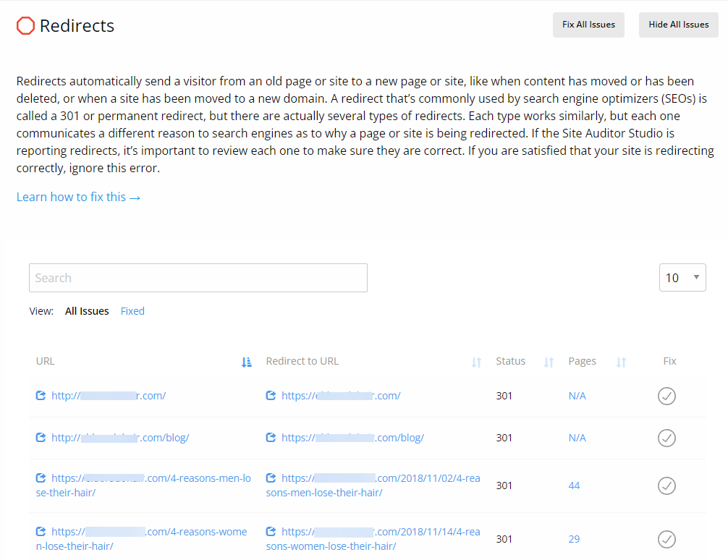Open the http://...r.com/ URL link
This screenshot has width=728, height=560.
pos(108,396)
